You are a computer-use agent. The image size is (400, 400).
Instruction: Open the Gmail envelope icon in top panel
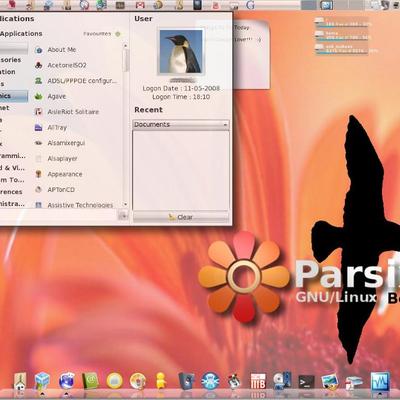click(140, 5)
